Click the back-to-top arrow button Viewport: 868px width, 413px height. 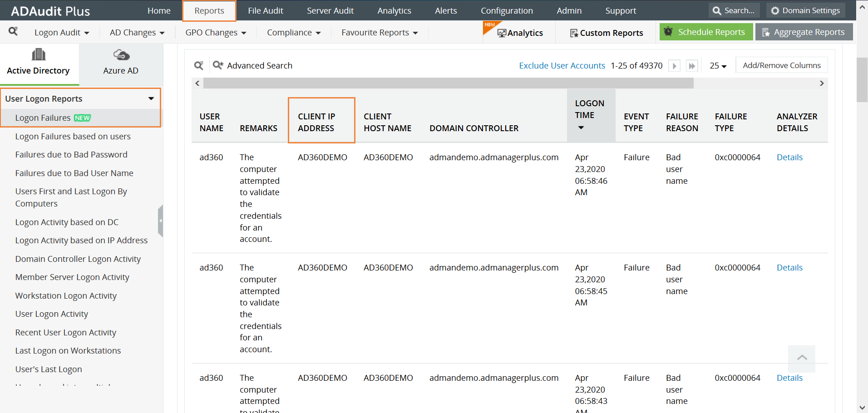click(802, 359)
